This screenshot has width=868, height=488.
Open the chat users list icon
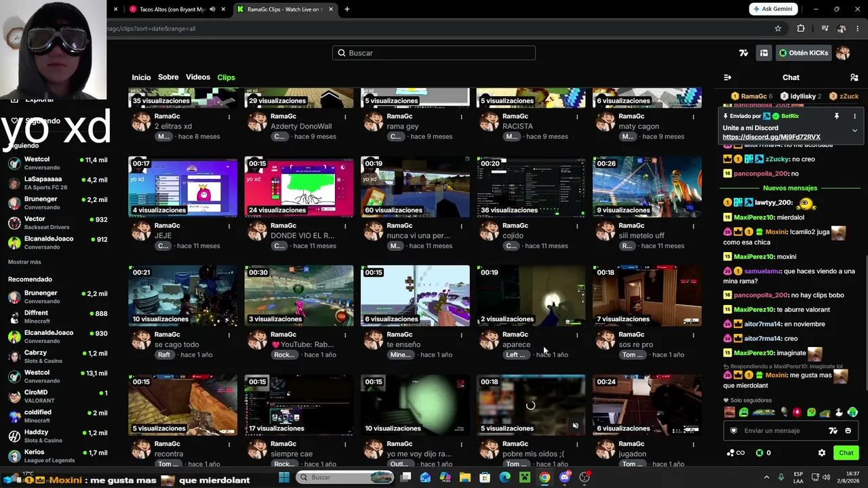pyautogui.click(x=854, y=77)
